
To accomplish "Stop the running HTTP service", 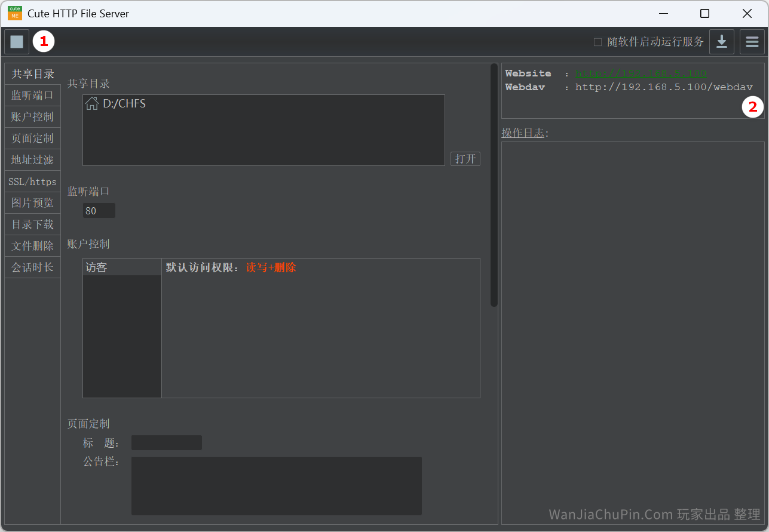I will pyautogui.click(x=16, y=42).
